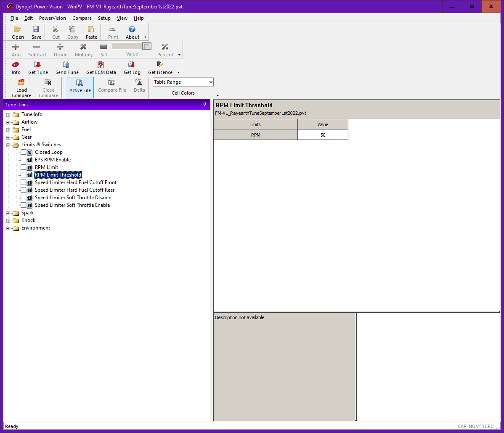Select the Active File button
The image size is (504, 433).
click(80, 87)
